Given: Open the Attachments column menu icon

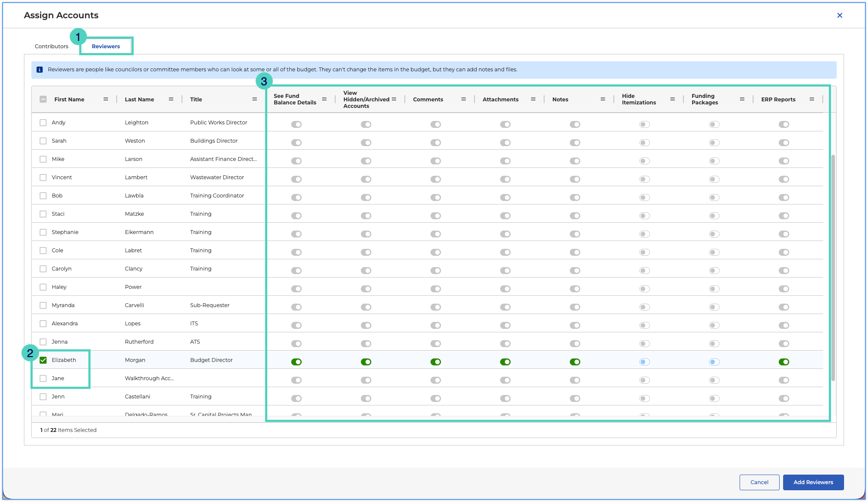Looking at the screenshot, I should point(533,99).
